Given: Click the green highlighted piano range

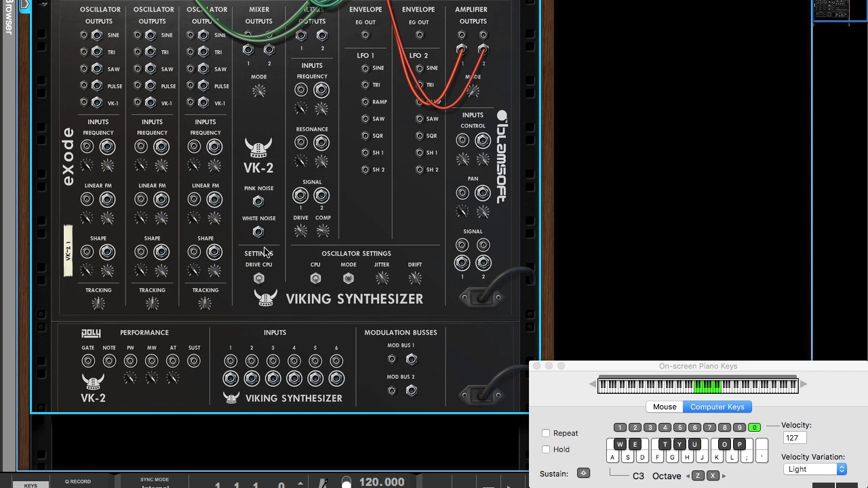Looking at the screenshot, I should pyautogui.click(x=707, y=386).
